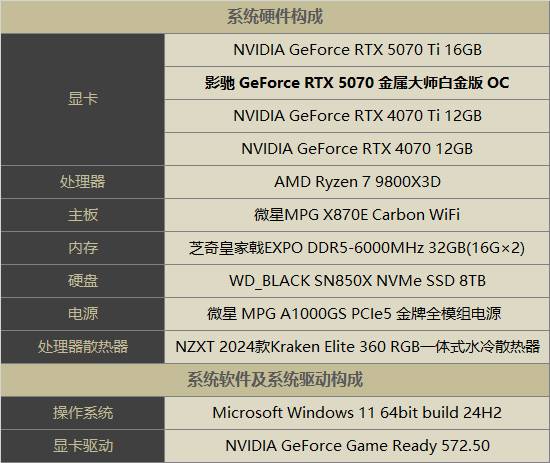Image resolution: width=550 pixels, height=463 pixels.
Task: Select the RTX 4070 Ti 12GB cell
Action: [x=357, y=116]
